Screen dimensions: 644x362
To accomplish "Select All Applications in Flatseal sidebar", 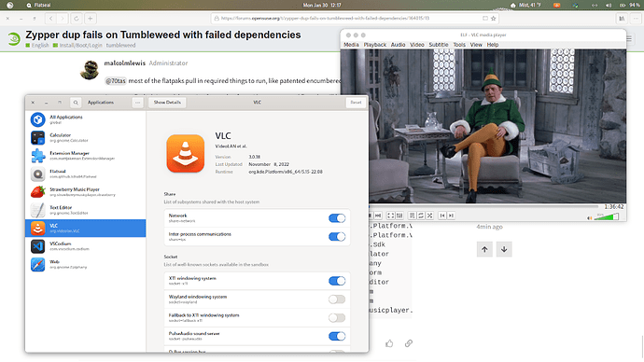I will 86,119.
